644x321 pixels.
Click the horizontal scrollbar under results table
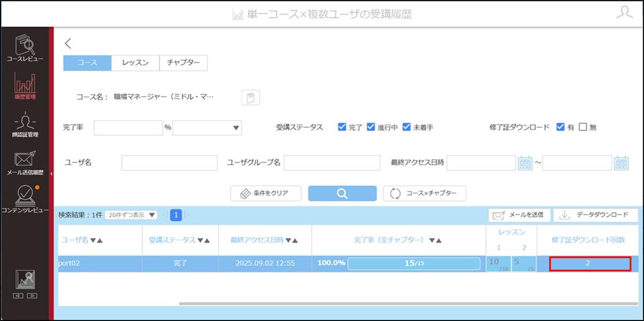point(409,303)
